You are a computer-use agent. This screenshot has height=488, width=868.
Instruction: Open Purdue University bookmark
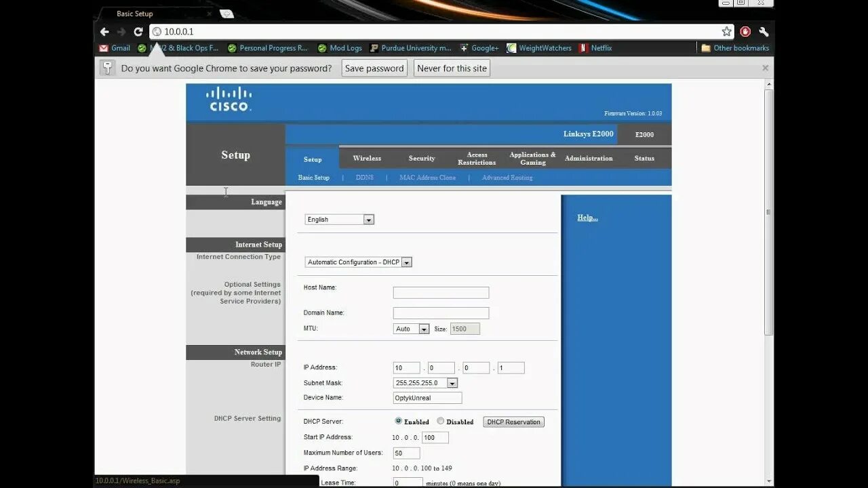pyautogui.click(x=411, y=48)
